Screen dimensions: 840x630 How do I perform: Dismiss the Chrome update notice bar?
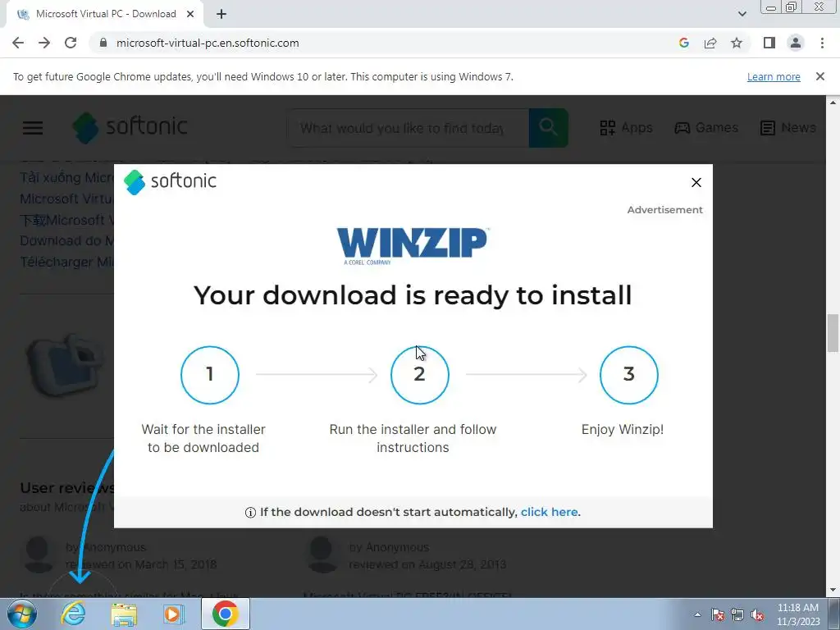[820, 76]
